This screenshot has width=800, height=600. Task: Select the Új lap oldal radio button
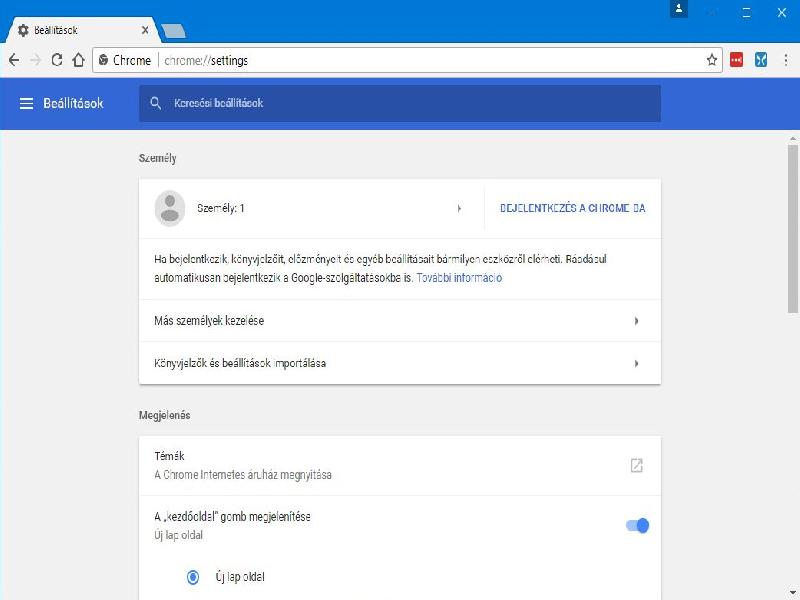(193, 577)
